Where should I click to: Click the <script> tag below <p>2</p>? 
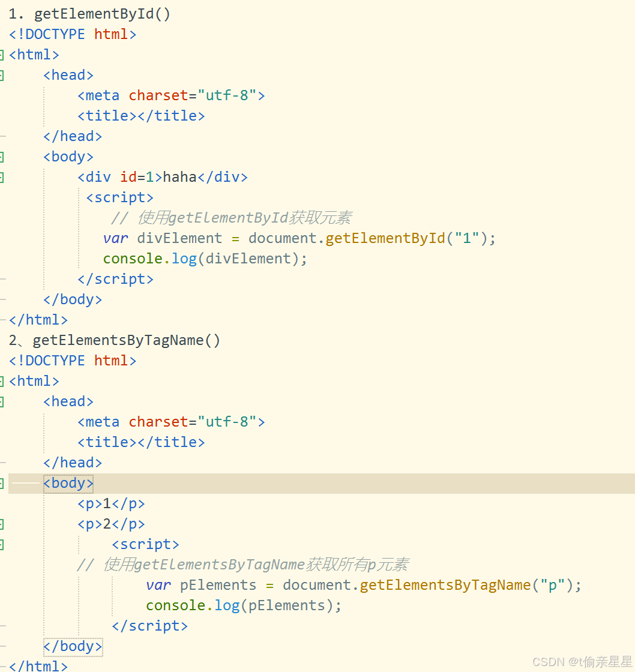click(145, 544)
